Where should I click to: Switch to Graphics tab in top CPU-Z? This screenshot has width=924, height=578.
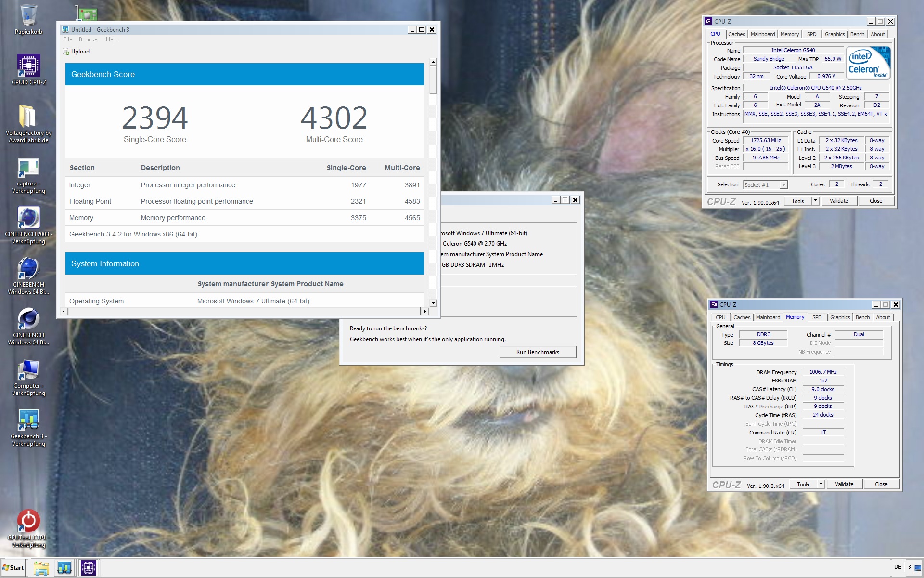[x=834, y=34]
